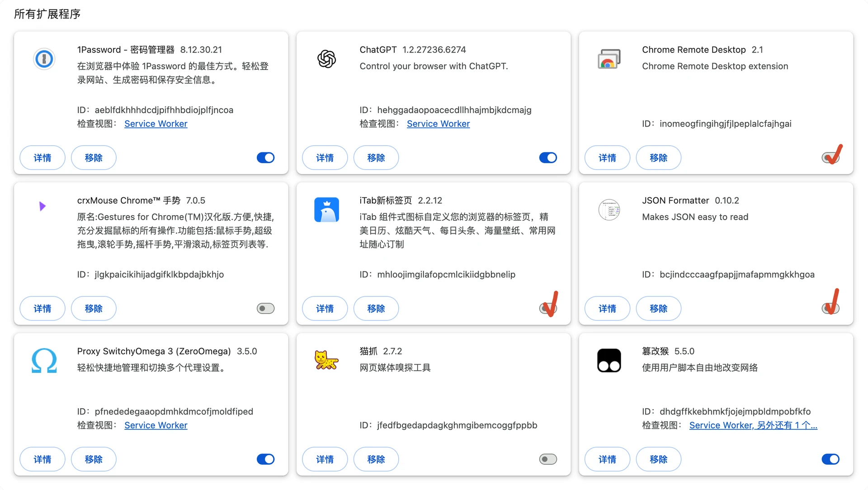Open 详情 for Proxy SwitchyOmega
Screen dimensions: 868x490
pyautogui.click(x=42, y=459)
